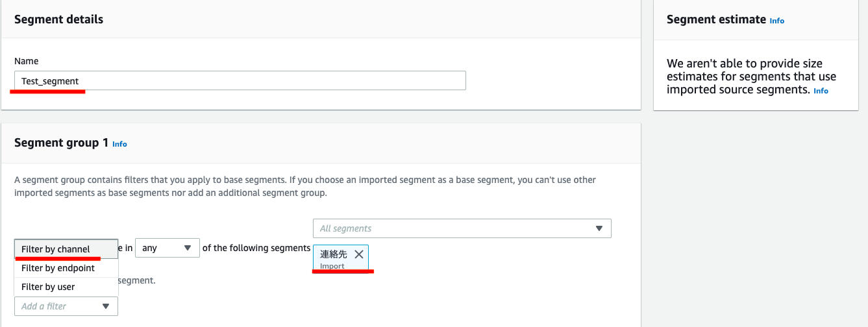Click the Name field label
Screen dimensions: 868x327
tap(27, 61)
